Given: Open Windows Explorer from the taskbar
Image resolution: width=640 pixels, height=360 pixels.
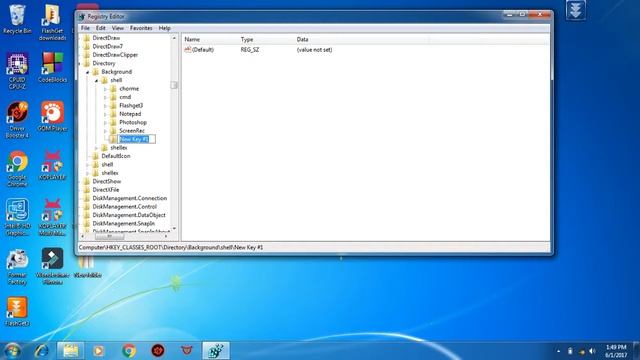Looking at the screenshot, I should point(70,351).
